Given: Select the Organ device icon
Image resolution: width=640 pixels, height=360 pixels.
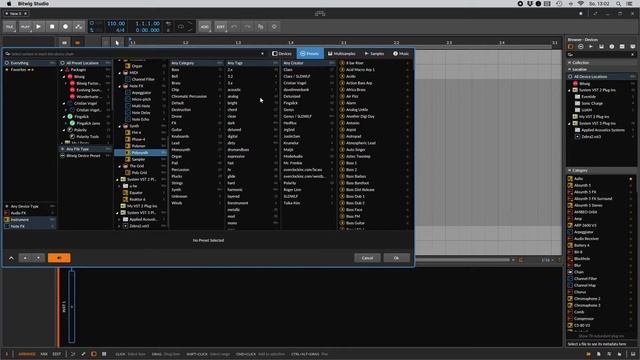Looking at the screenshot, I should [128, 66].
